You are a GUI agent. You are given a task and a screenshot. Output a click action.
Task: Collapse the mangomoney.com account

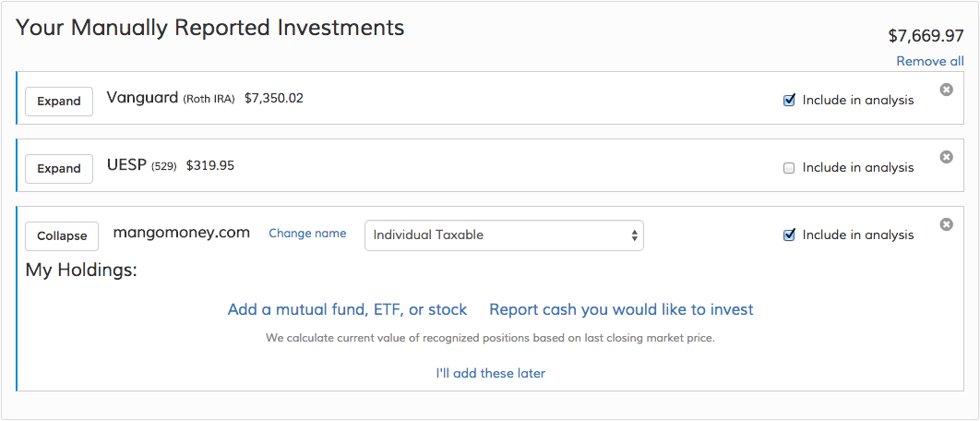(62, 236)
